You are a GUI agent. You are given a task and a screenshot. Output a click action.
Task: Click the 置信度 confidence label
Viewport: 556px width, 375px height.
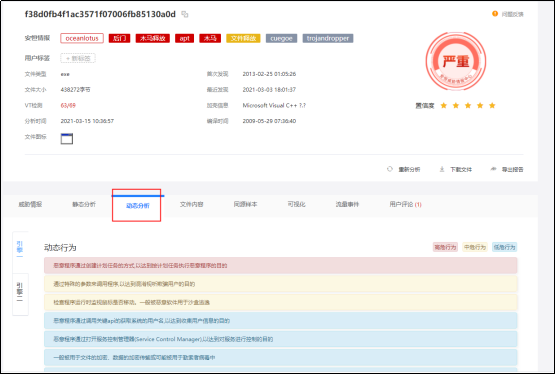[425, 106]
